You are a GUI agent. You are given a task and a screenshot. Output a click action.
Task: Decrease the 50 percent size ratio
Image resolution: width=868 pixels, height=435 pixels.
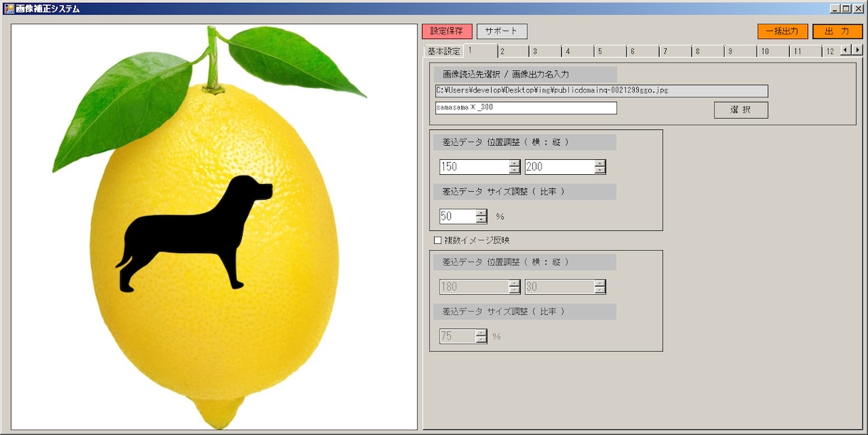coord(482,220)
